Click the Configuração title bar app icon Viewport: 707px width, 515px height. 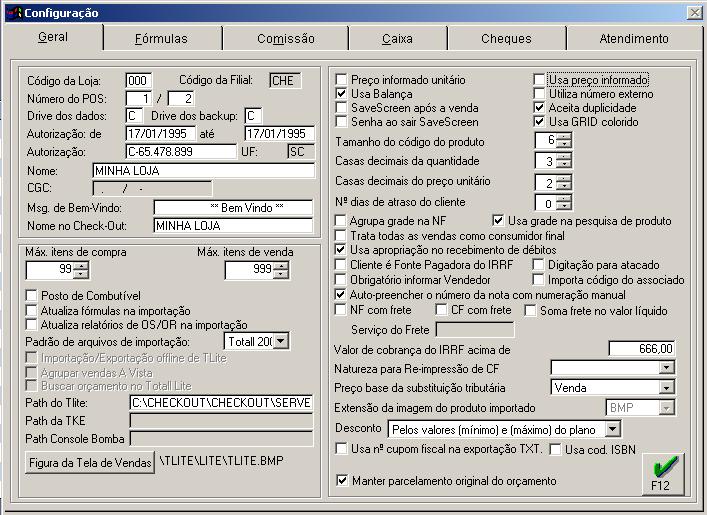(x=14, y=13)
